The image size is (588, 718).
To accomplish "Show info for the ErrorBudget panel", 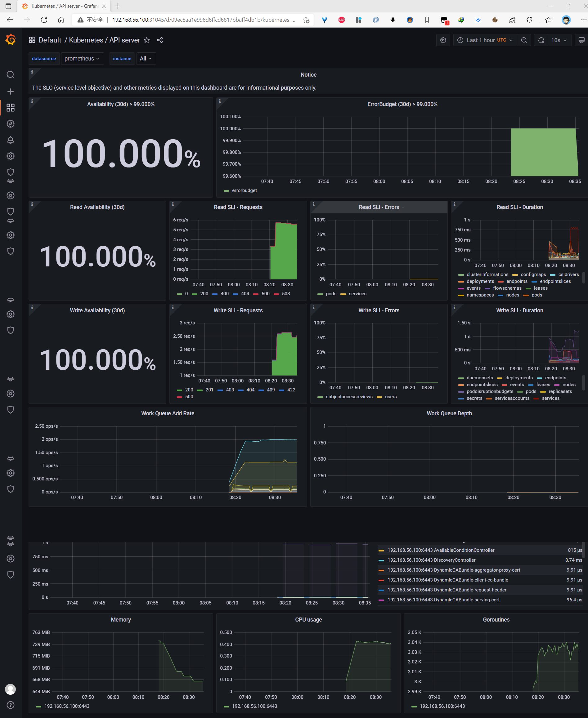I will (220, 101).
